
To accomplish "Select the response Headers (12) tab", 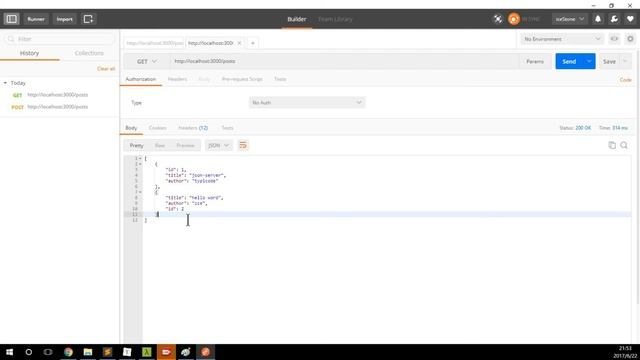I will pos(193,128).
